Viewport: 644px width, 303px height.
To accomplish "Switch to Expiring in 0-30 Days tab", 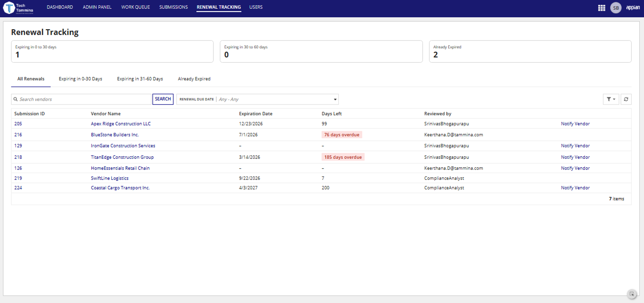I will click(80, 79).
